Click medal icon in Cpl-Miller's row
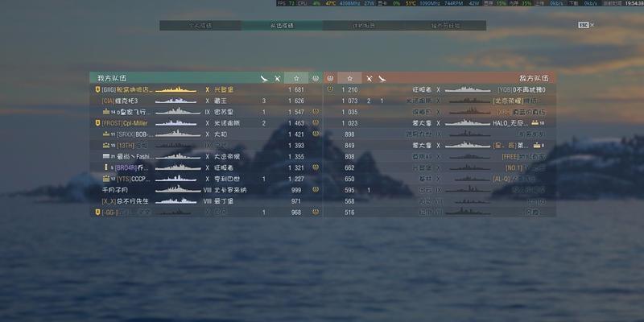The height and width of the screenshot is (322, 644). tap(316, 123)
